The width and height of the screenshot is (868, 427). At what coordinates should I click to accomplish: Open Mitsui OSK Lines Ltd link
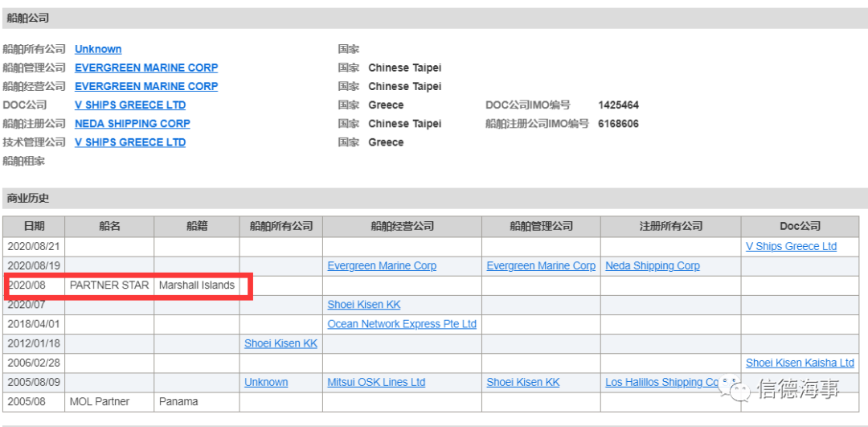pos(376,382)
